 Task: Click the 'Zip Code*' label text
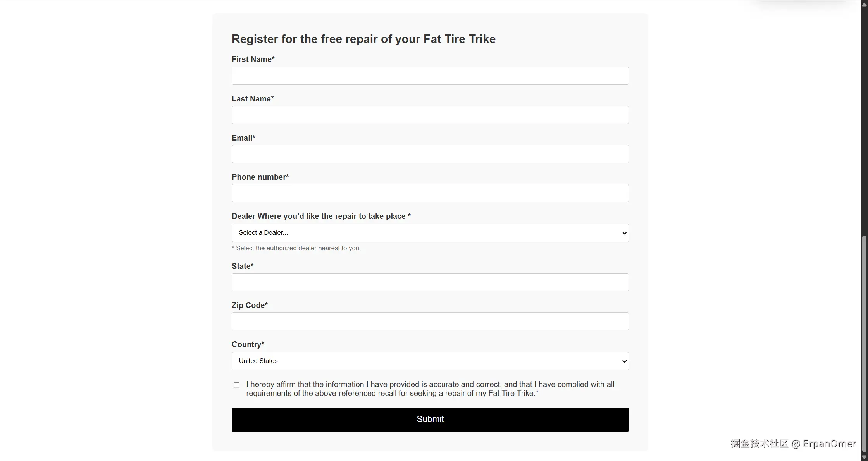pyautogui.click(x=250, y=305)
